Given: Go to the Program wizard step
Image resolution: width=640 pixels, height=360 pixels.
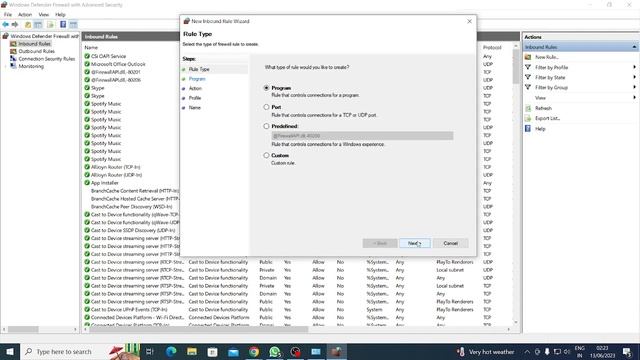Looking at the screenshot, I should click(x=197, y=79).
